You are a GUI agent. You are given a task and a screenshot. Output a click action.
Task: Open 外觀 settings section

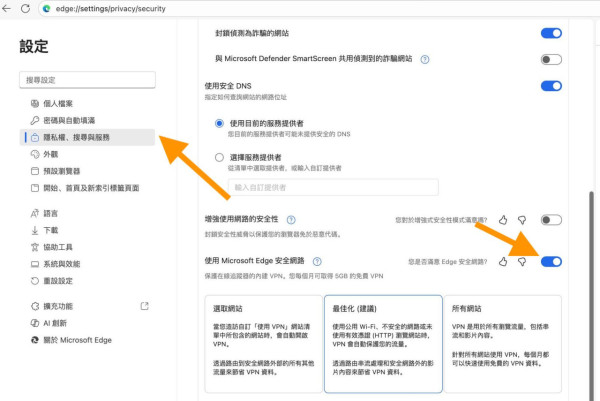(87, 154)
